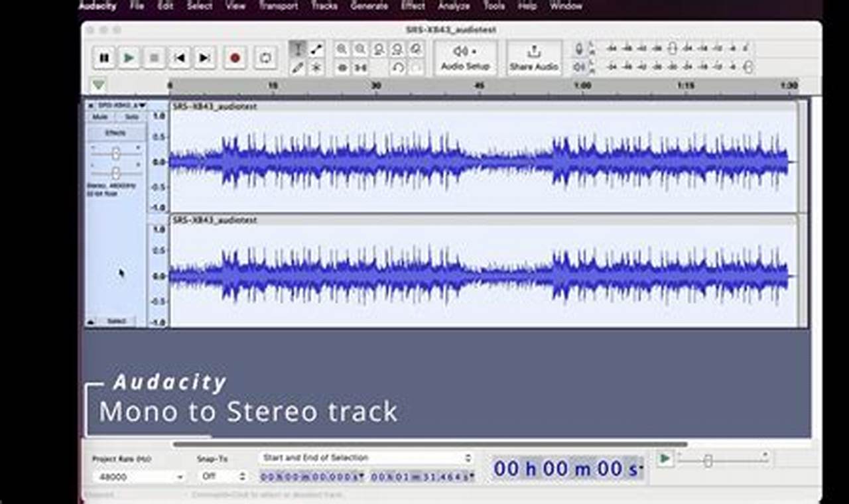Click the selection end time field
849x504 pixels.
pyautogui.click(x=423, y=477)
